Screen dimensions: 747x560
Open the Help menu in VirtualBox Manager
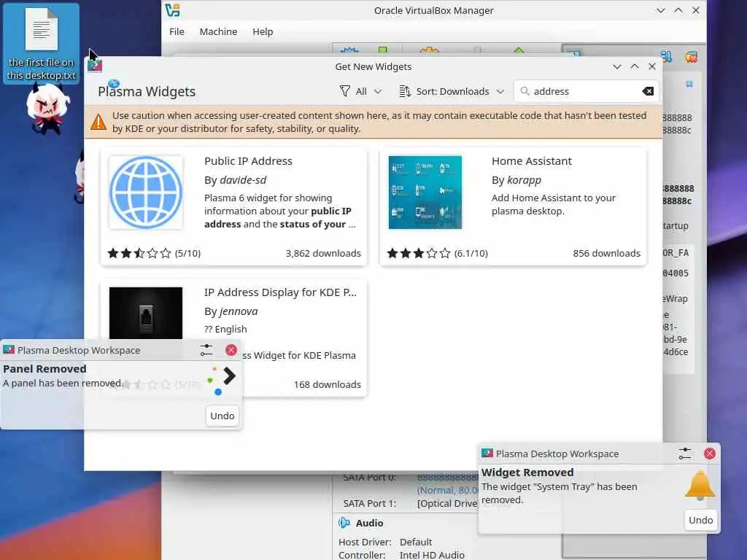coord(263,31)
